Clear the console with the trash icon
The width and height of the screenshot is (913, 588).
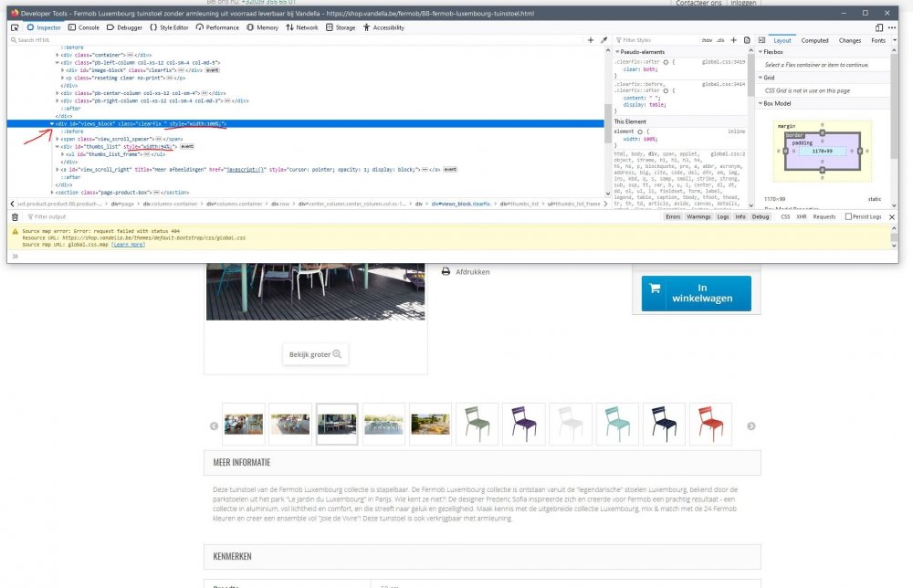pos(16,216)
